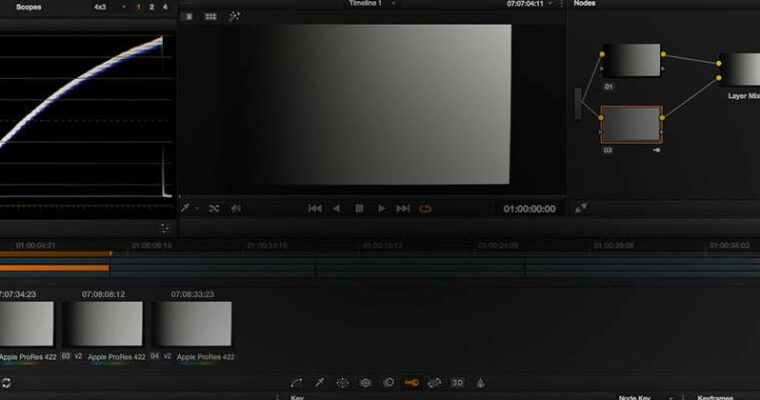Open the Blur palette icon

(x=388, y=383)
